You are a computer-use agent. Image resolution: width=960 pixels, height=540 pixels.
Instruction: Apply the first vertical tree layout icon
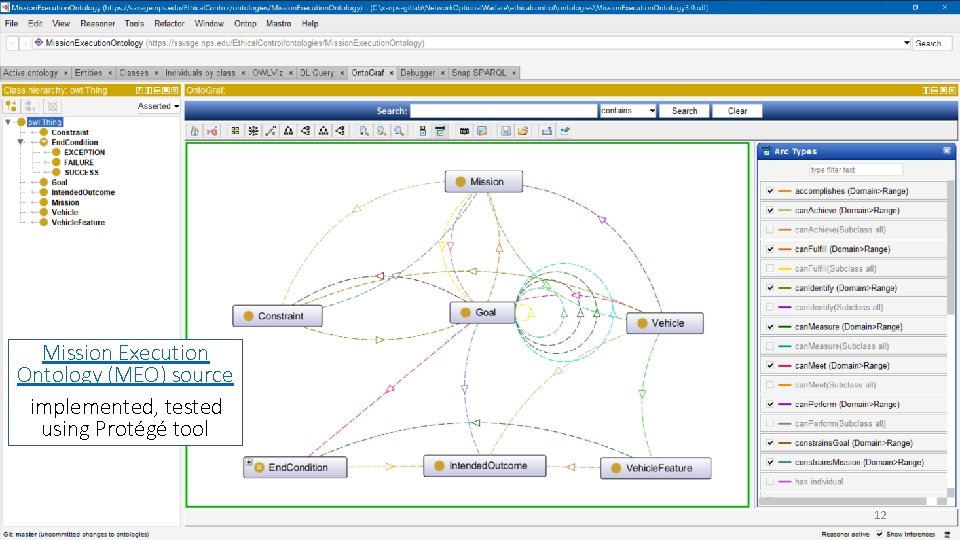tap(288, 131)
